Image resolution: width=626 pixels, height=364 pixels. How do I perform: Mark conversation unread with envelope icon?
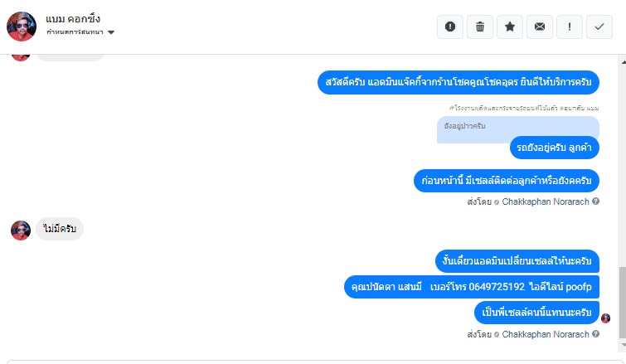point(540,27)
